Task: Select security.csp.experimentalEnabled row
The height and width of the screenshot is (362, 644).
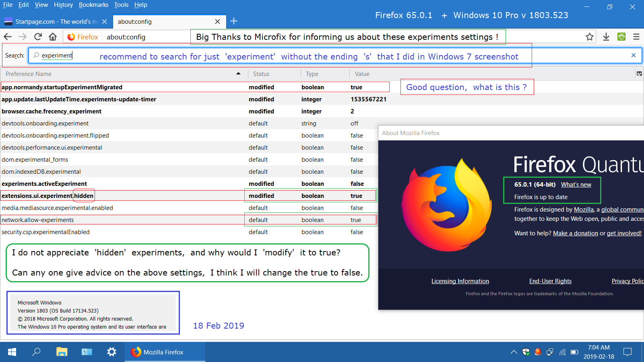Action: (189, 232)
